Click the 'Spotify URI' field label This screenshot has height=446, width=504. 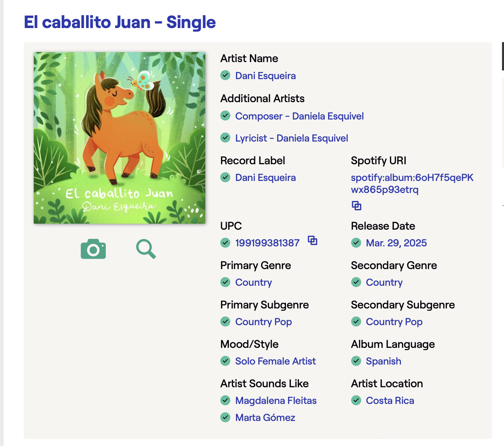point(379,161)
